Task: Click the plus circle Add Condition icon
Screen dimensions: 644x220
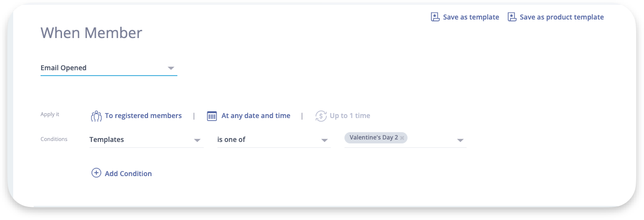Action: tap(96, 173)
